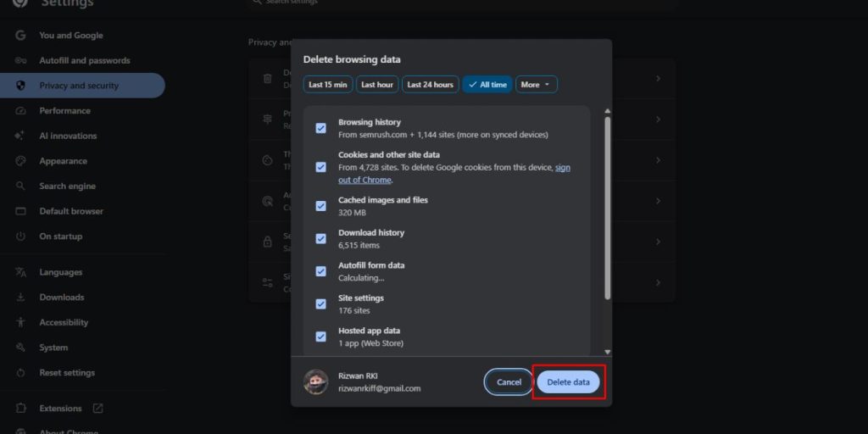Click the Default browser window icon
This screenshot has height=434, width=868.
pyautogui.click(x=20, y=211)
